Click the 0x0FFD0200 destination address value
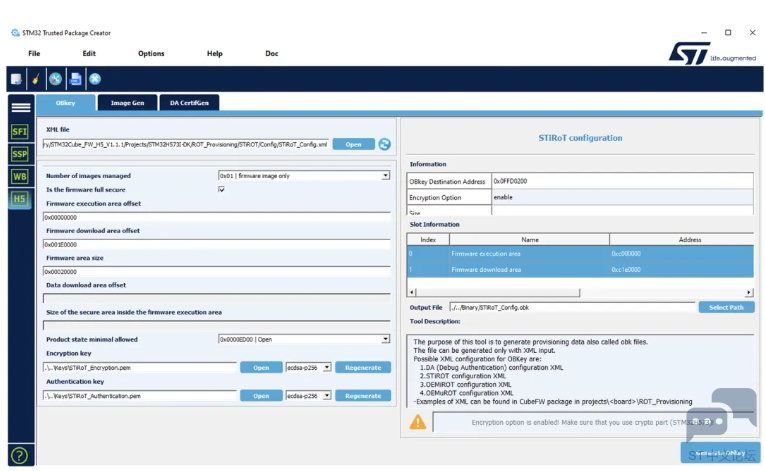Viewport: 765px width, 471px height. pos(510,181)
